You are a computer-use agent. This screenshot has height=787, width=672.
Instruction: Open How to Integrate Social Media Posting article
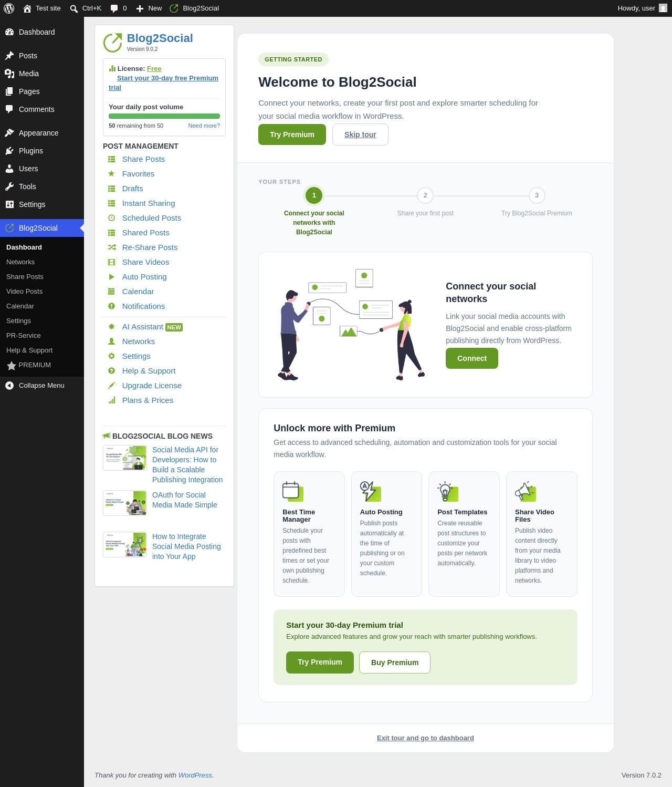[186, 546]
